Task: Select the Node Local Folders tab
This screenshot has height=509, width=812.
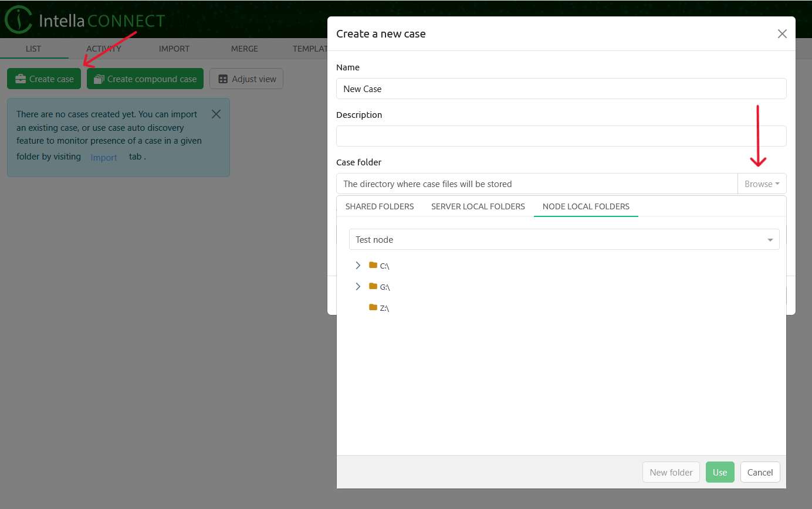Action: tap(586, 206)
